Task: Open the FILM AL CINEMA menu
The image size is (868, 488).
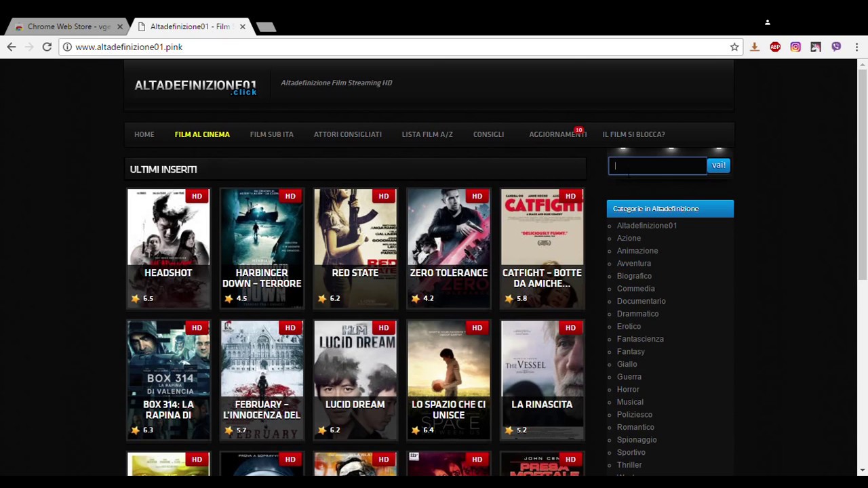Action: (x=202, y=134)
